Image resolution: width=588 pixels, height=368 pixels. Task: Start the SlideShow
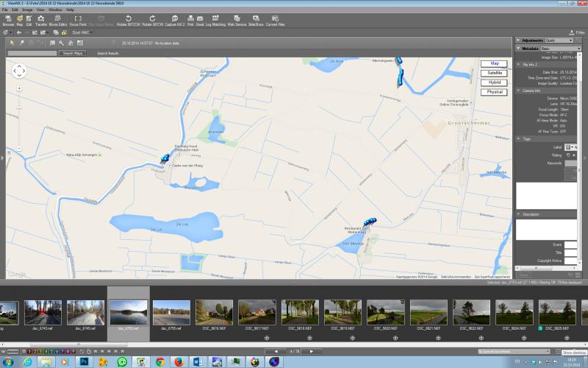click(x=256, y=21)
